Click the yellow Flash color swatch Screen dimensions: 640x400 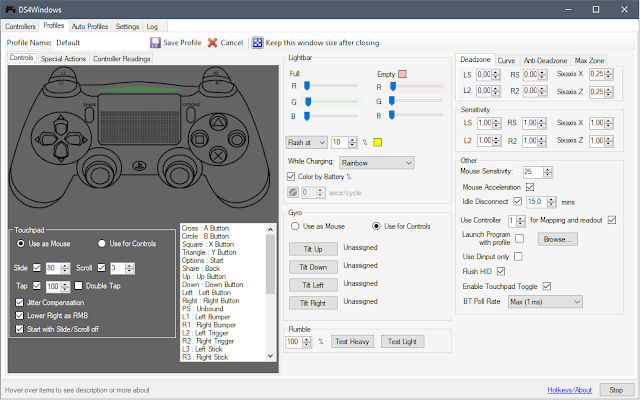click(x=378, y=142)
